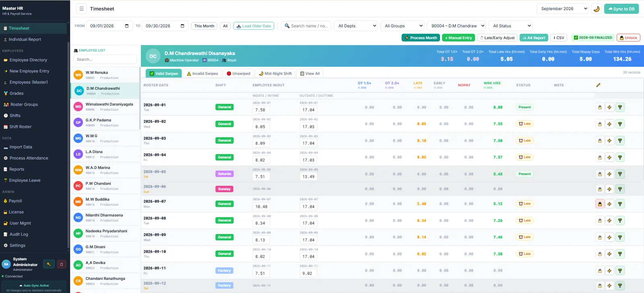Click the Manual Entry button
This screenshot has width=644, height=293.
(458, 38)
